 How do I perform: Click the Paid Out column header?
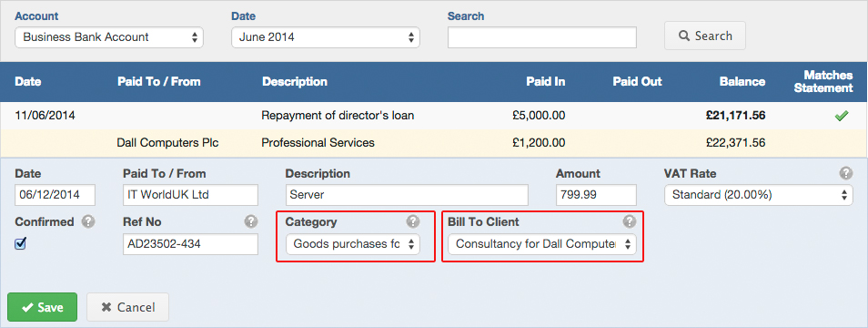637,81
